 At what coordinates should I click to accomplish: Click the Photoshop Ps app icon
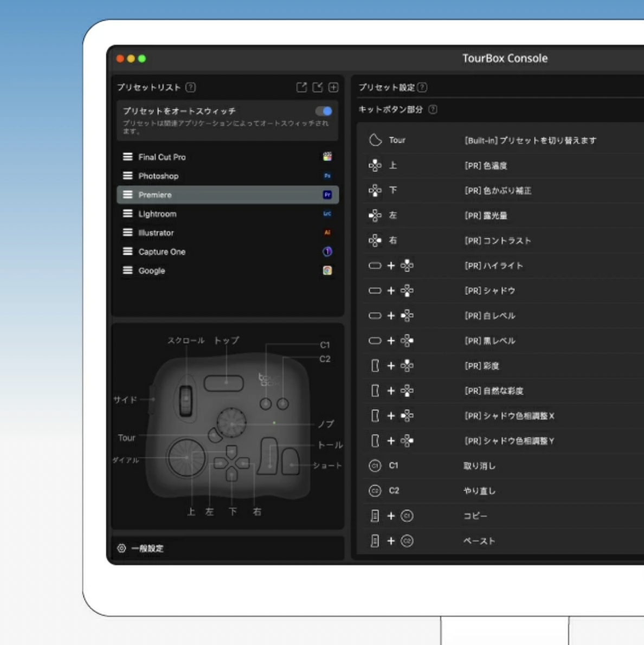pos(327,176)
